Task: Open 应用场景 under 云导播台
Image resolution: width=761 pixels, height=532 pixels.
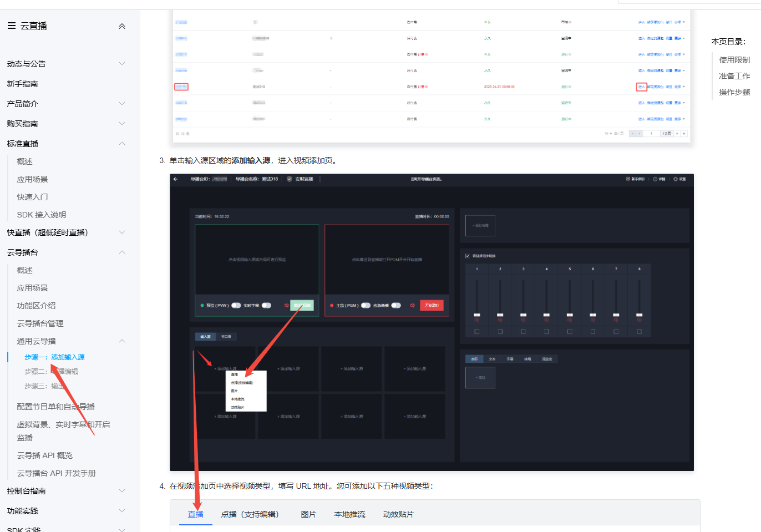Action: [x=33, y=288]
